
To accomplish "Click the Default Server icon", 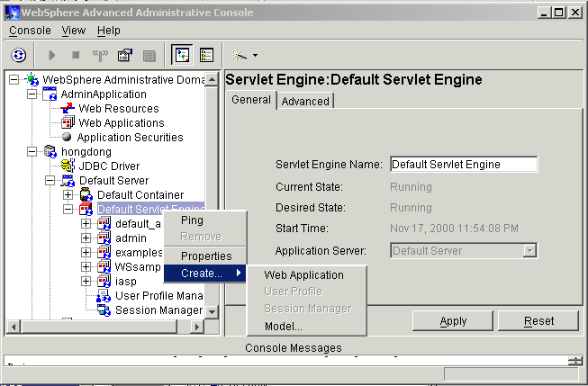I will (x=68, y=180).
